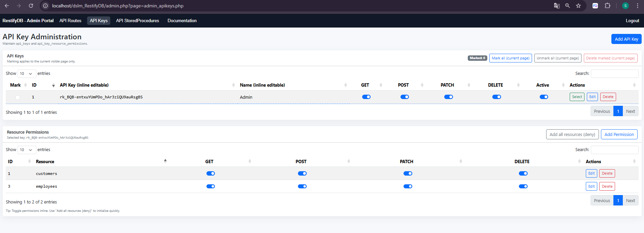Screen dimensions: 644x233
Task: Open the API Routes navigation item
Action: (70, 20)
